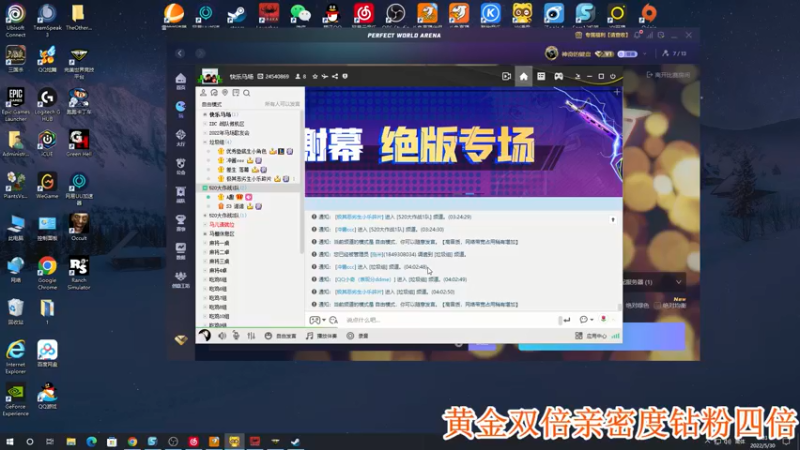Screen dimensions: 800x450
Task: Collapse the 快乐马场 root channel
Action: (x=205, y=115)
